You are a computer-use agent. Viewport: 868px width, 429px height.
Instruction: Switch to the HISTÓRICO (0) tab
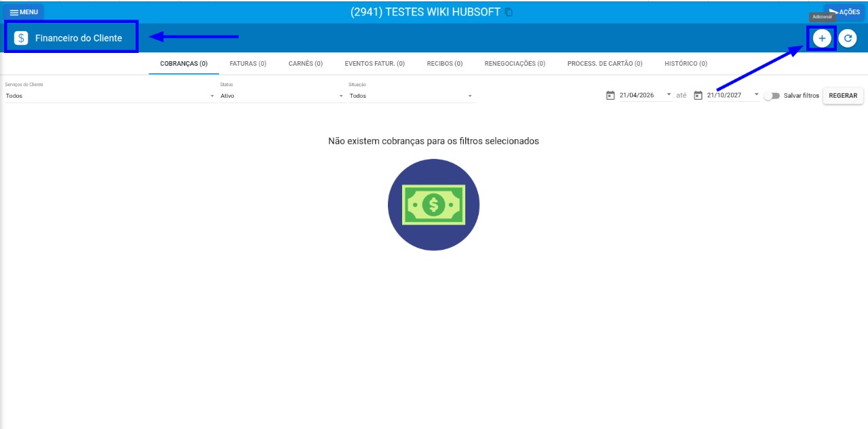[x=686, y=64]
